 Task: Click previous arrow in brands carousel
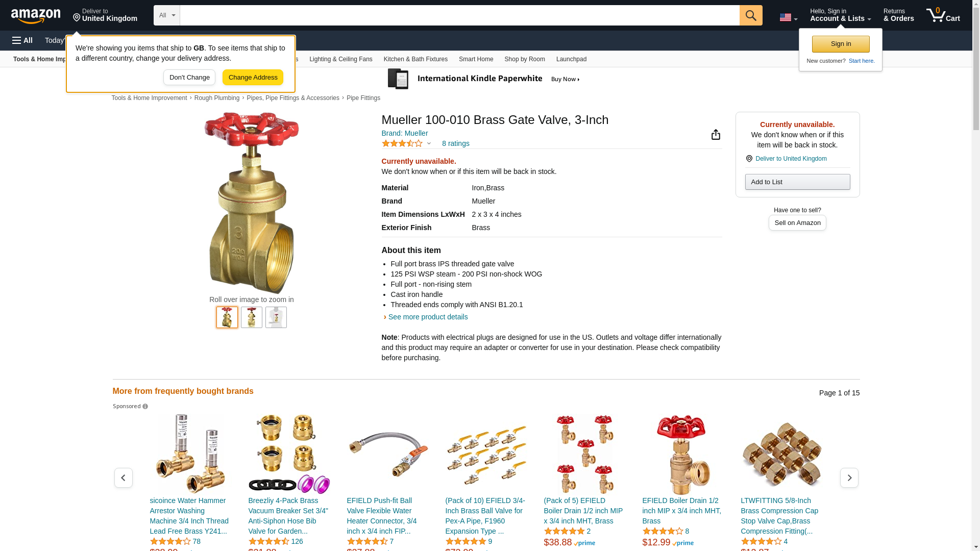pyautogui.click(x=123, y=478)
